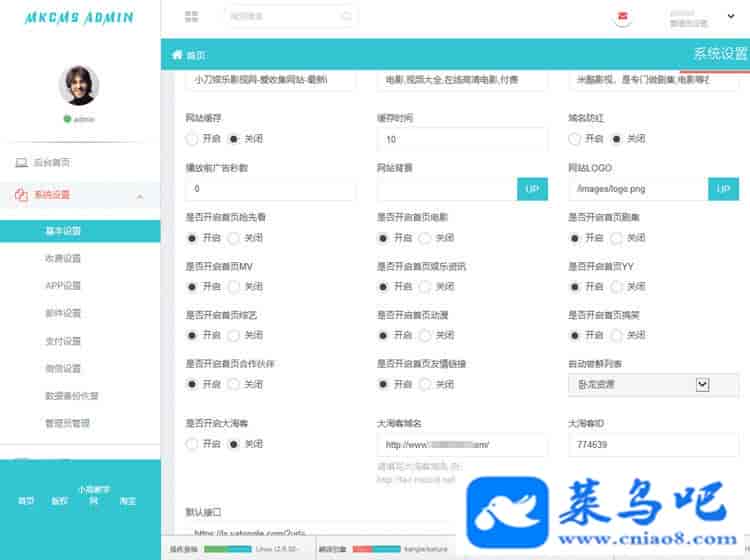Enable 网站缓存 with the 开启 radio
The image size is (750, 560).
[x=192, y=139]
